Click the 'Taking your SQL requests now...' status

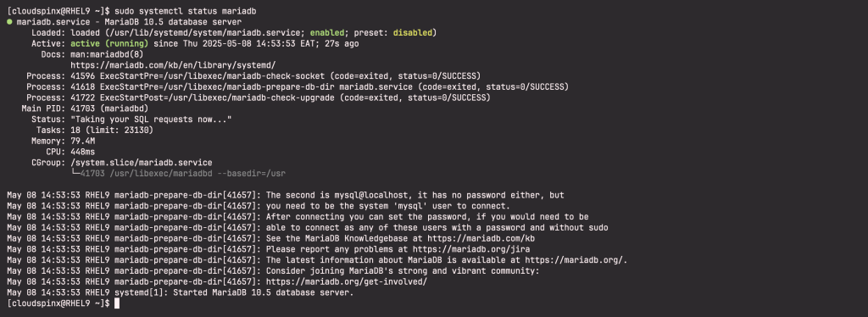151,120
